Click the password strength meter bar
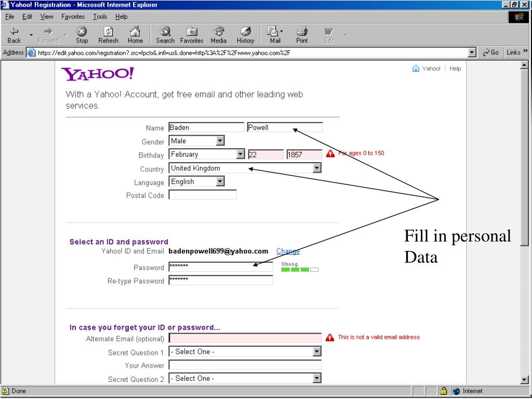Viewport: 532px width, 399px height. (300, 270)
